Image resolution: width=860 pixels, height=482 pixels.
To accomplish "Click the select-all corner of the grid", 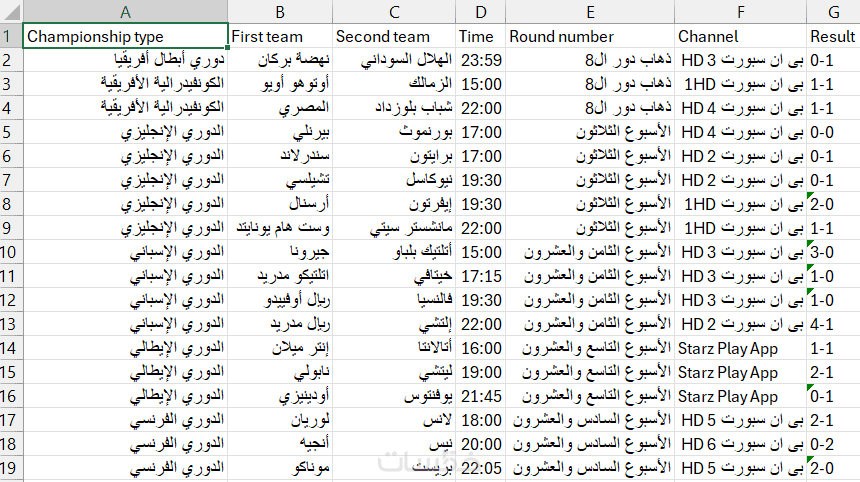I will coord(11,12).
